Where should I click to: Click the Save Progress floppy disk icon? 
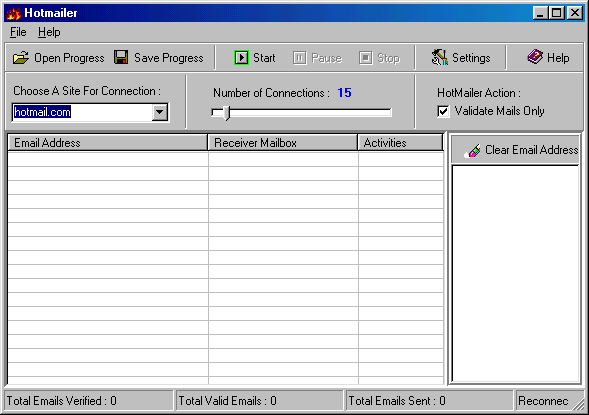tap(121, 57)
